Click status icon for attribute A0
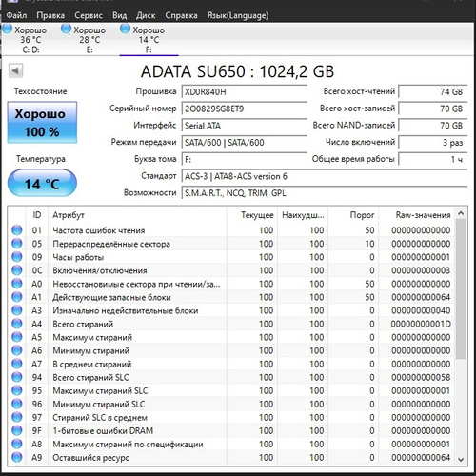The image size is (476, 476). [17, 284]
